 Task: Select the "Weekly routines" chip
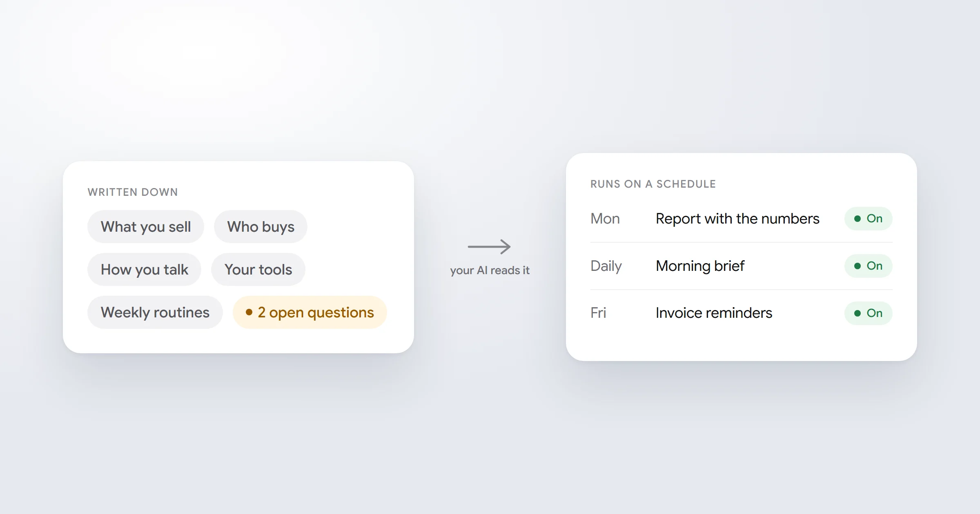click(x=155, y=312)
